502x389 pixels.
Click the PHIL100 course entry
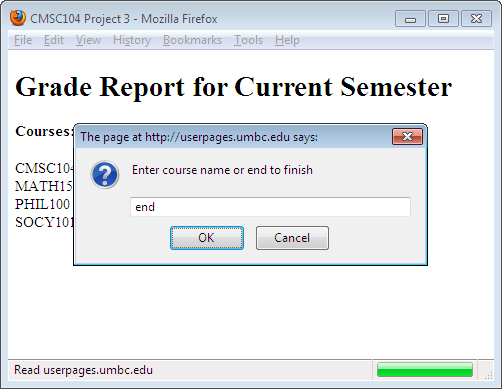(x=42, y=204)
